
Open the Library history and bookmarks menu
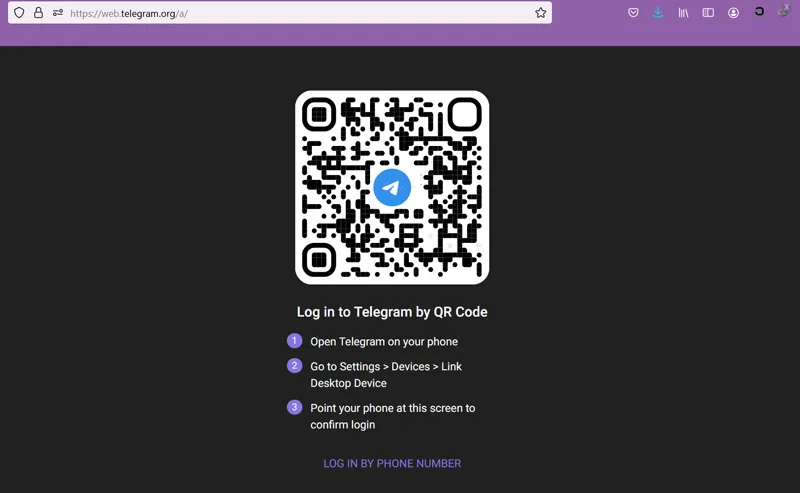[x=683, y=13]
